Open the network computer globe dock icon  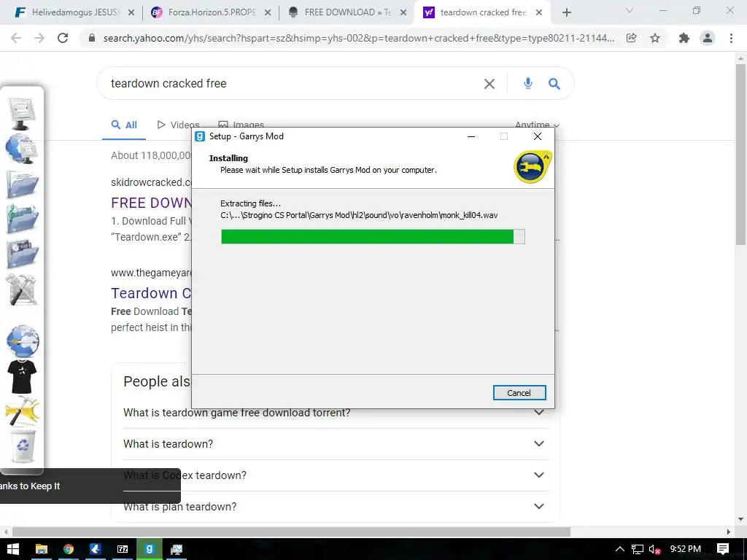pyautogui.click(x=21, y=149)
